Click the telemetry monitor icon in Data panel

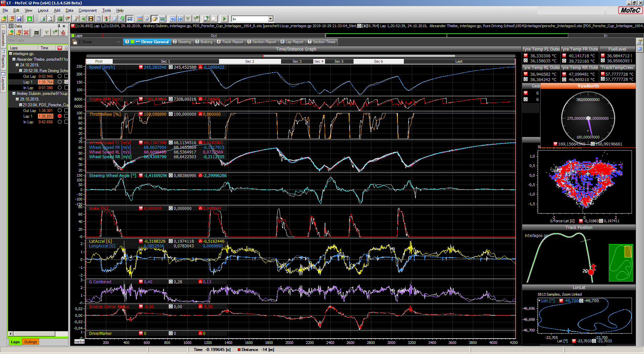37,33
